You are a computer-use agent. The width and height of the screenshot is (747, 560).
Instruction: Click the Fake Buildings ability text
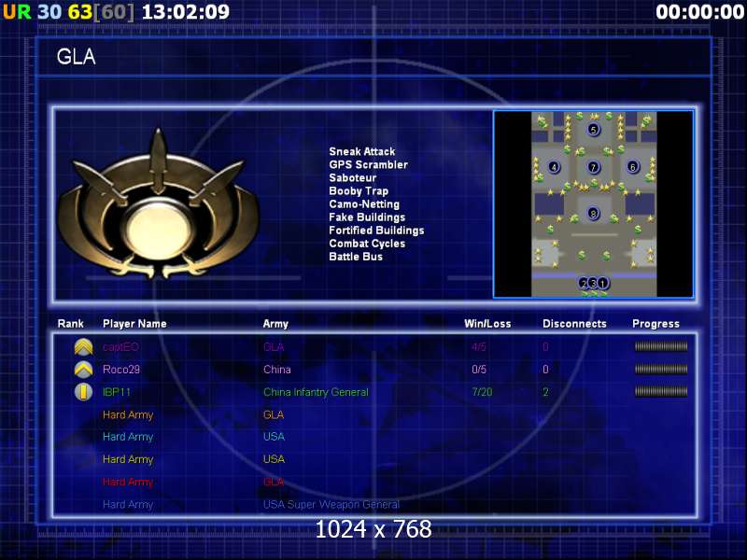367,217
